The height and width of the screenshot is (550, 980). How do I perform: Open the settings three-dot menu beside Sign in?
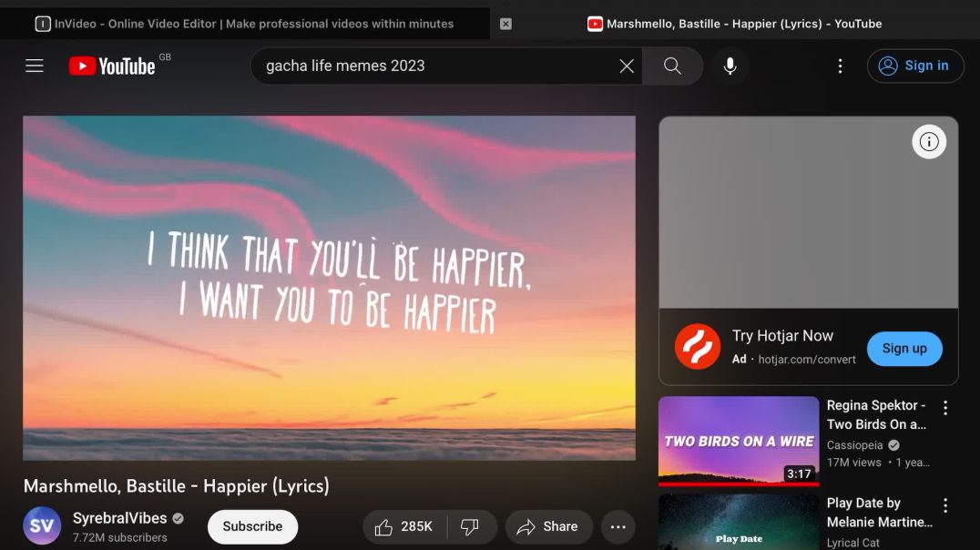pyautogui.click(x=840, y=66)
